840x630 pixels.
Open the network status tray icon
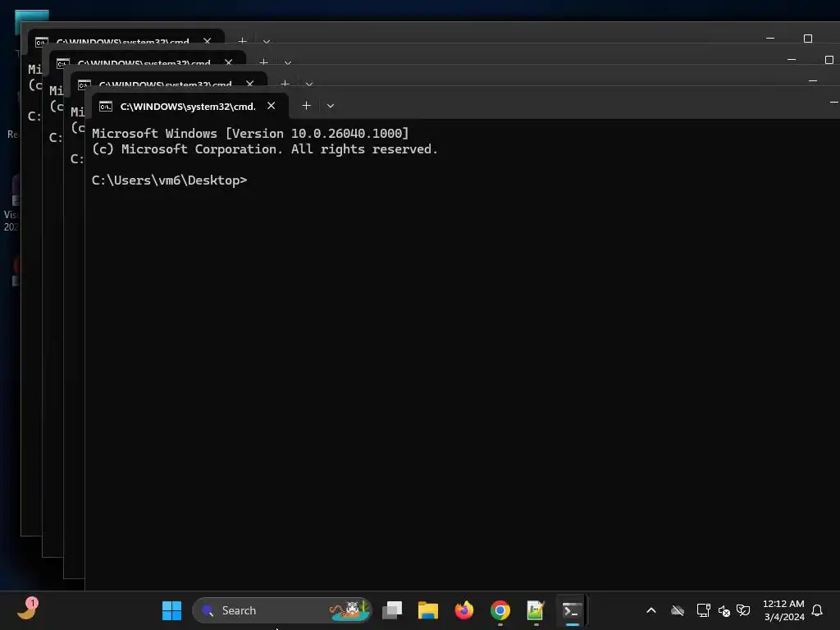pos(703,610)
